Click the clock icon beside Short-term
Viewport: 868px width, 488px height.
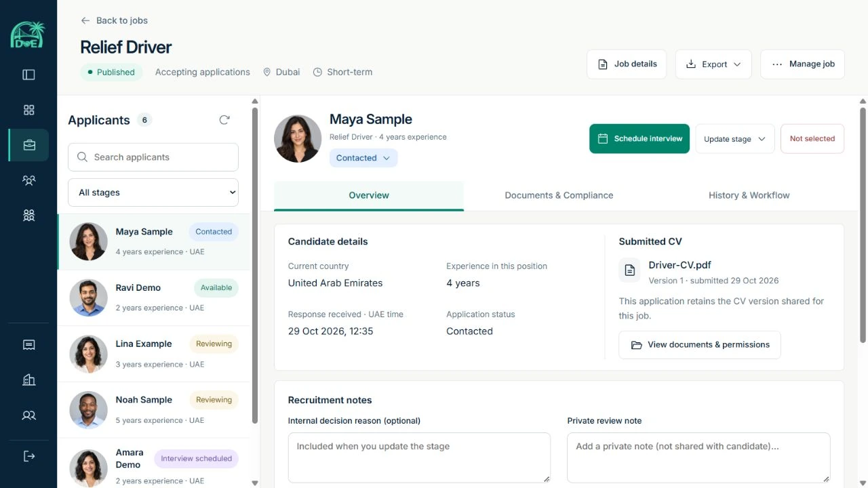point(317,72)
